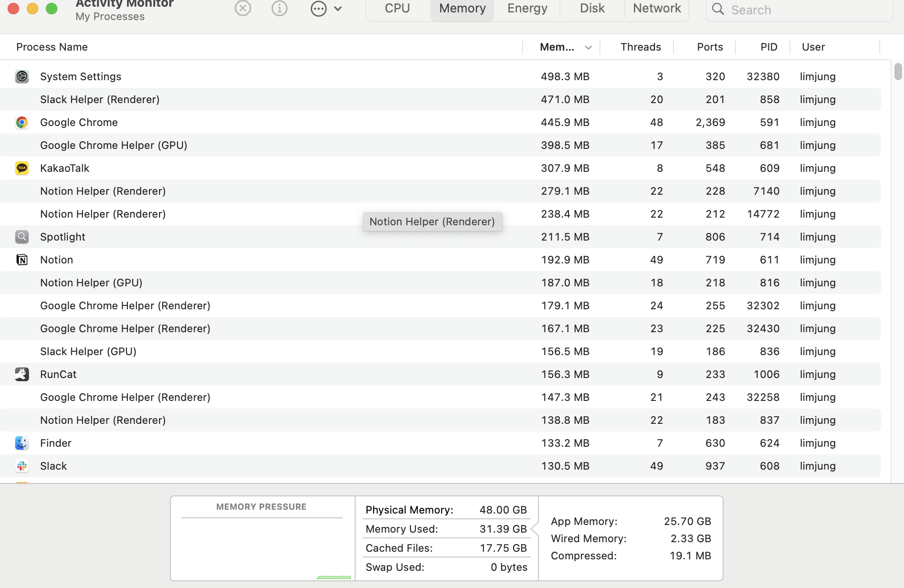Click the Memory Used 31.39 GB entry

pyautogui.click(x=446, y=529)
